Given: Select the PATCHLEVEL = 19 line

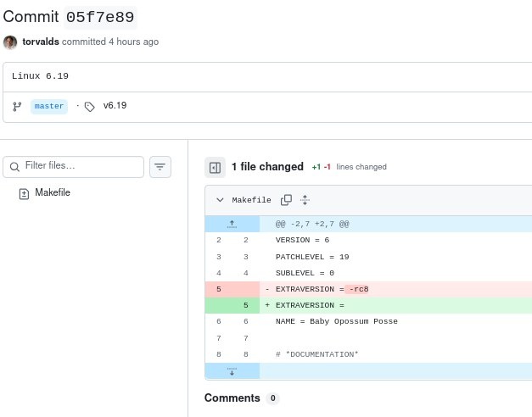Looking at the screenshot, I should [312, 257].
